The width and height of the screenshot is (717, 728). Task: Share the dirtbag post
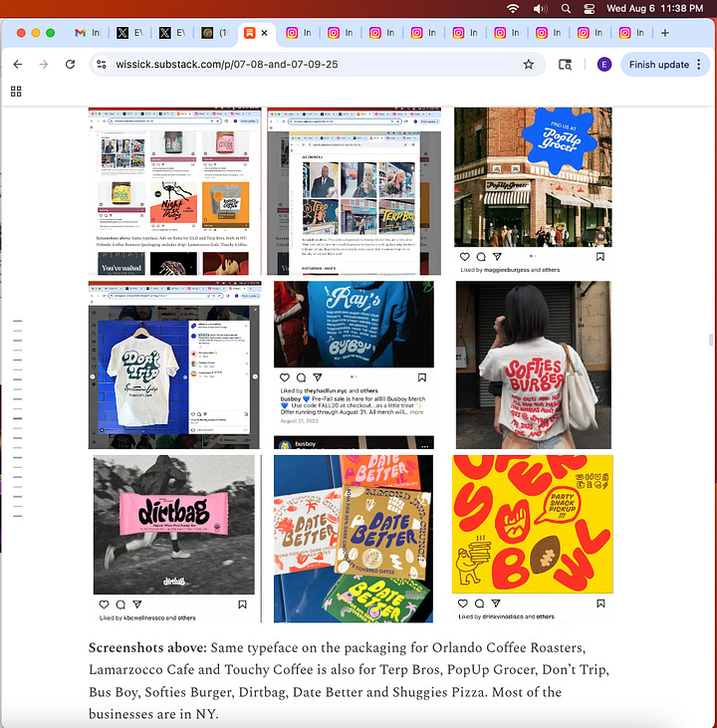(137, 605)
